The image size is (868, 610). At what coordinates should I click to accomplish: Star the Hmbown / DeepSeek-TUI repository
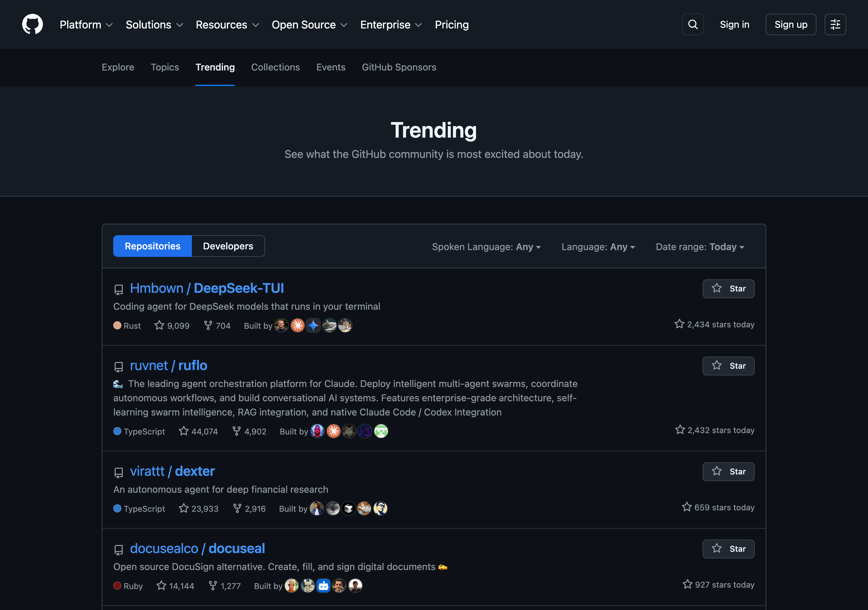[728, 289]
